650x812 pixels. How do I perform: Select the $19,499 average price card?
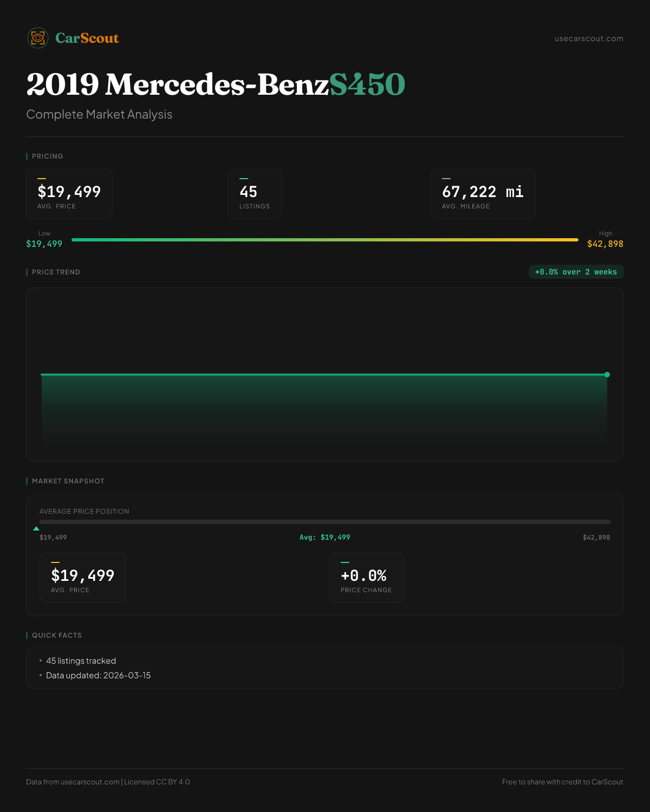point(69,194)
